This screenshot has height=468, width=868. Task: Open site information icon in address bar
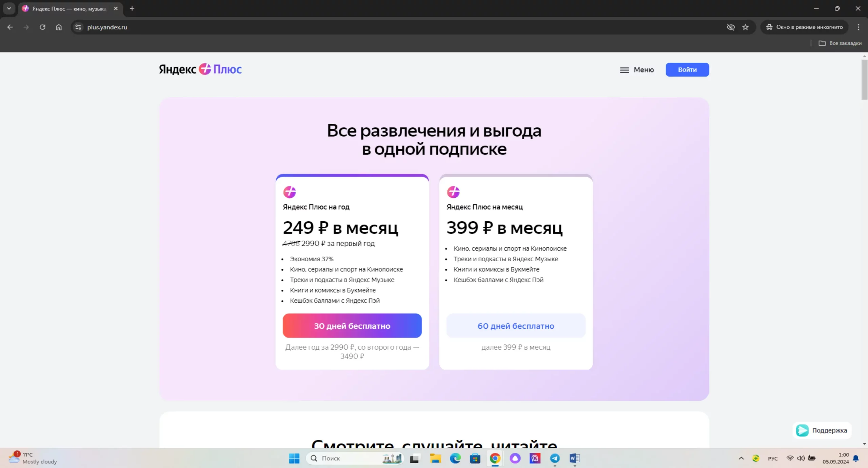tap(78, 27)
